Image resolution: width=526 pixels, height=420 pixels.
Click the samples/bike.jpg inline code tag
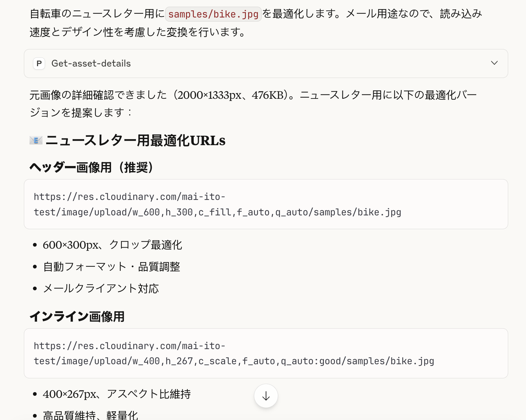click(213, 14)
